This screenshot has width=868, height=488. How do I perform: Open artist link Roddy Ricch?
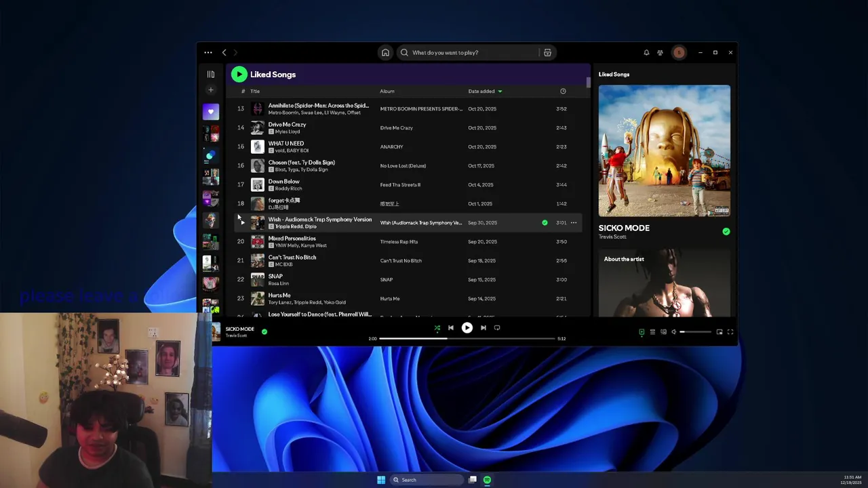288,188
